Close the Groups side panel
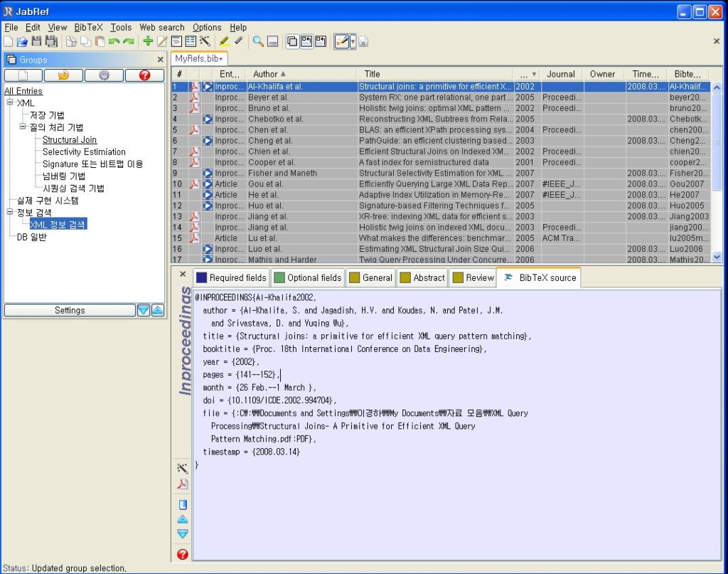 [160, 60]
